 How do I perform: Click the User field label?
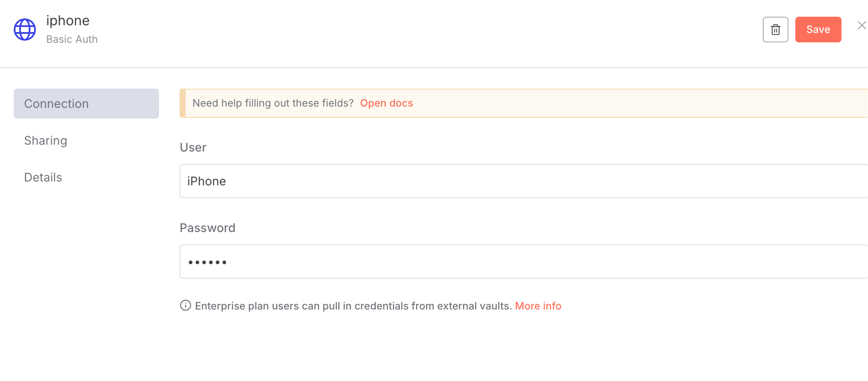pyautogui.click(x=193, y=147)
